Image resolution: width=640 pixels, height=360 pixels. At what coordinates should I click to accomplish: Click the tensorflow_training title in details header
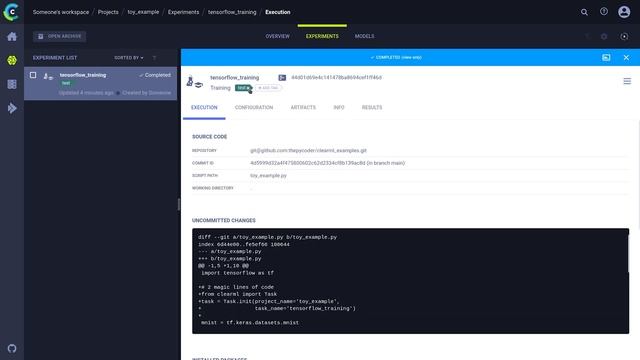(x=234, y=78)
